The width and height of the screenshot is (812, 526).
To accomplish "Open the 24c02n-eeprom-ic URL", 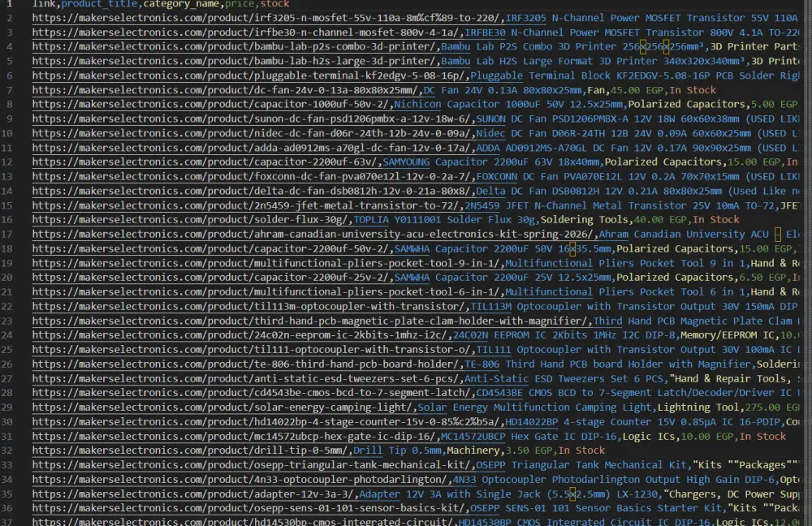I will pos(241,335).
